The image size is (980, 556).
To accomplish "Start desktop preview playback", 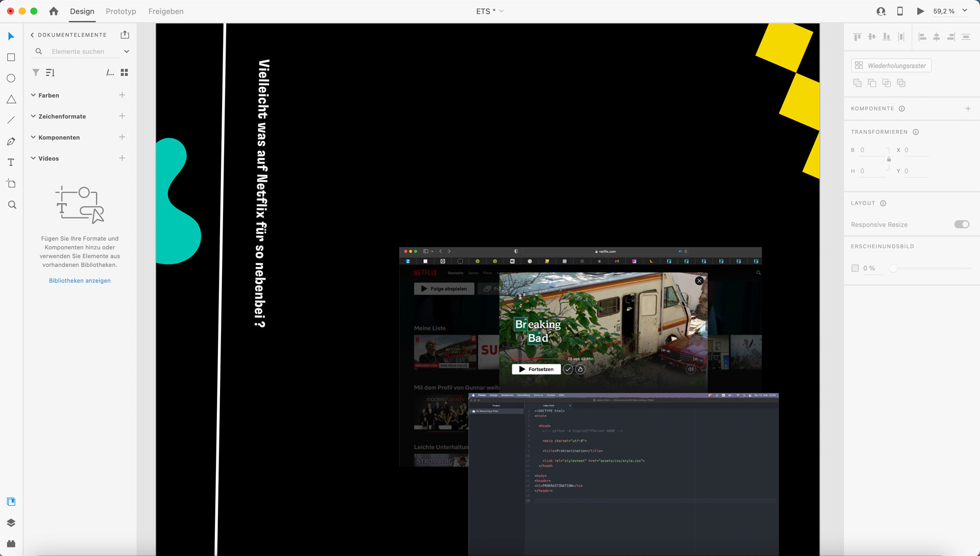I will [x=920, y=11].
